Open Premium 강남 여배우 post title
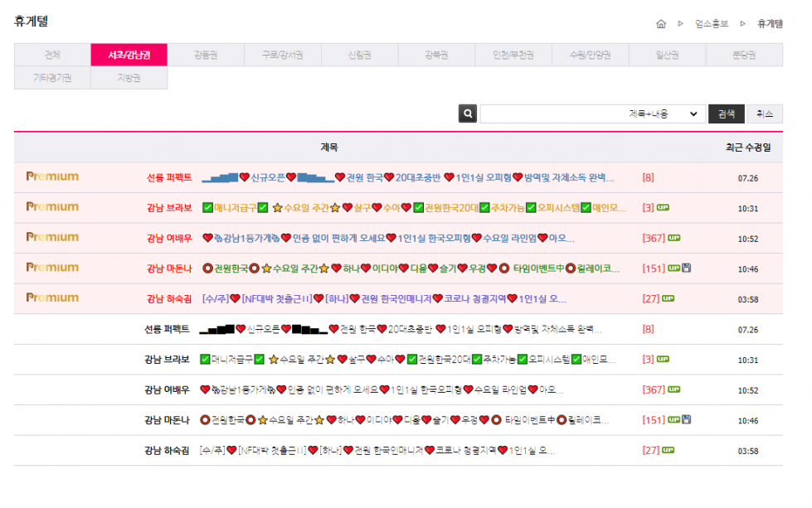Screen dimensions: 812x508 coord(388,238)
